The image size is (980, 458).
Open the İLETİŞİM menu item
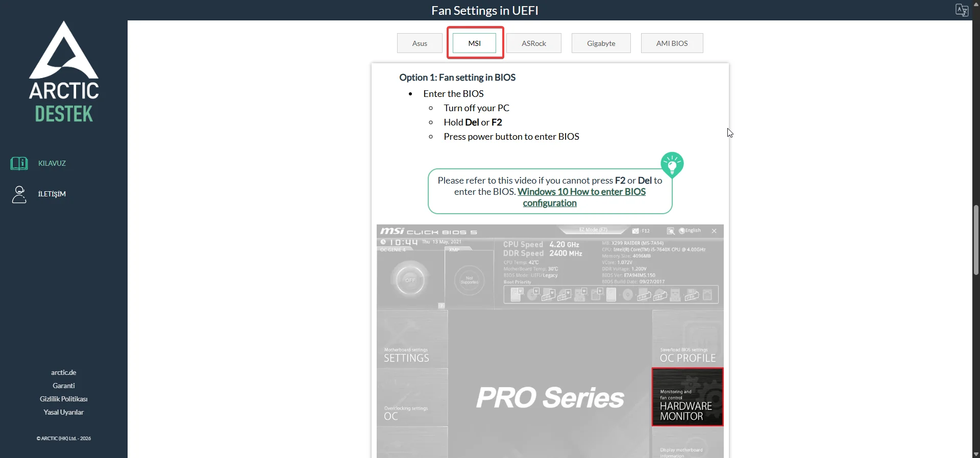point(52,194)
